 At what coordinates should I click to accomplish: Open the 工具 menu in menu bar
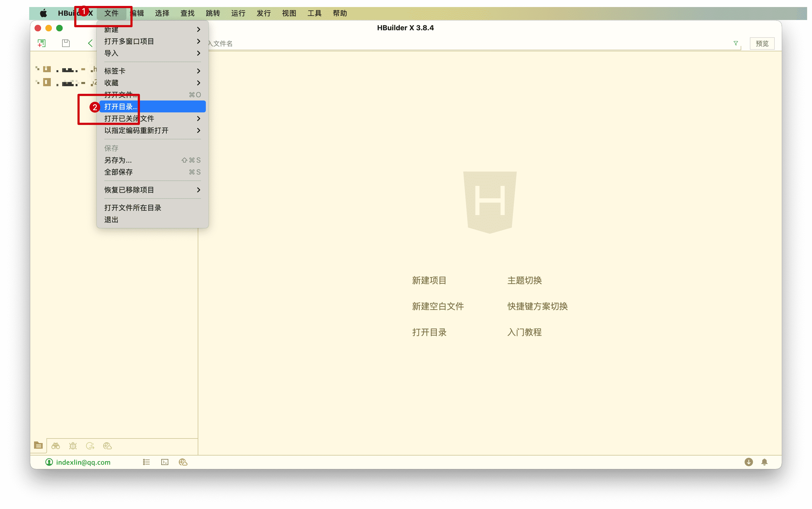click(x=315, y=13)
